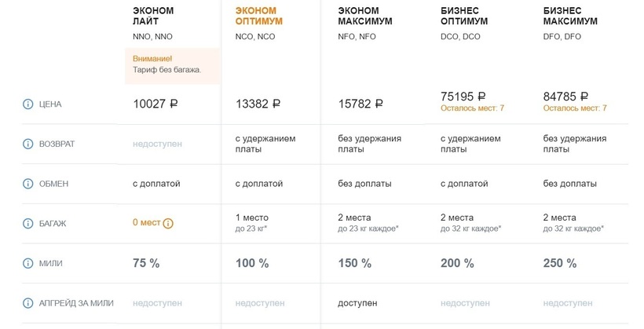The height and width of the screenshot is (329, 644).
Task: Click info icon beside АПГРЕЙД ЗА МИЛИ
Action: click(28, 303)
